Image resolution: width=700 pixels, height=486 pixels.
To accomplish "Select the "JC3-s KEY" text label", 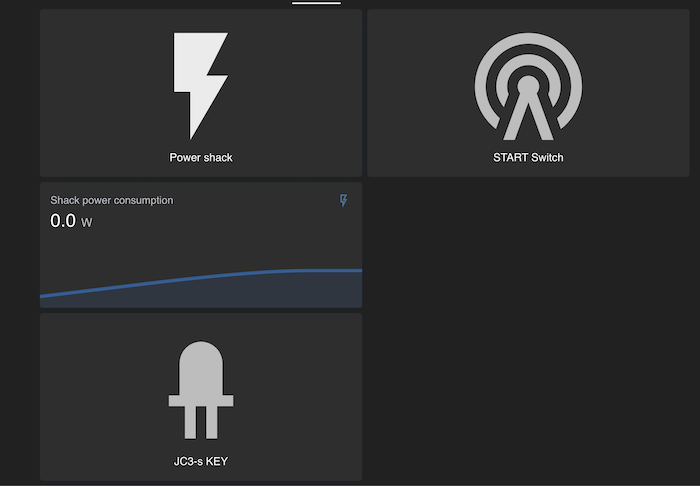I will (201, 461).
